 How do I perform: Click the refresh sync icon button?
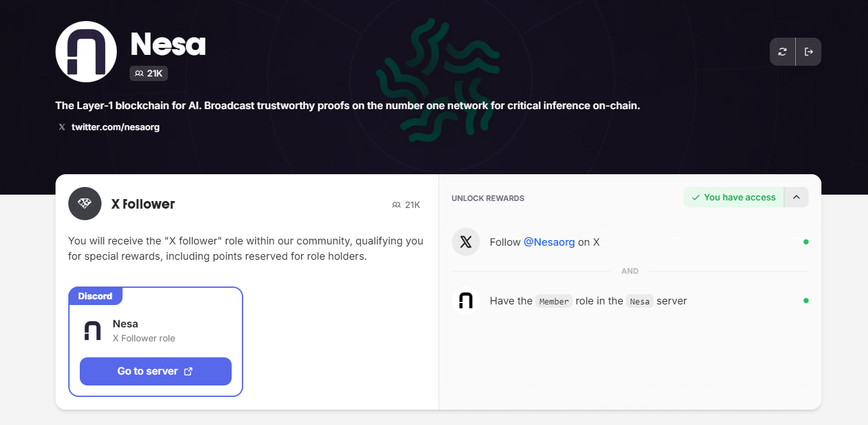click(782, 52)
